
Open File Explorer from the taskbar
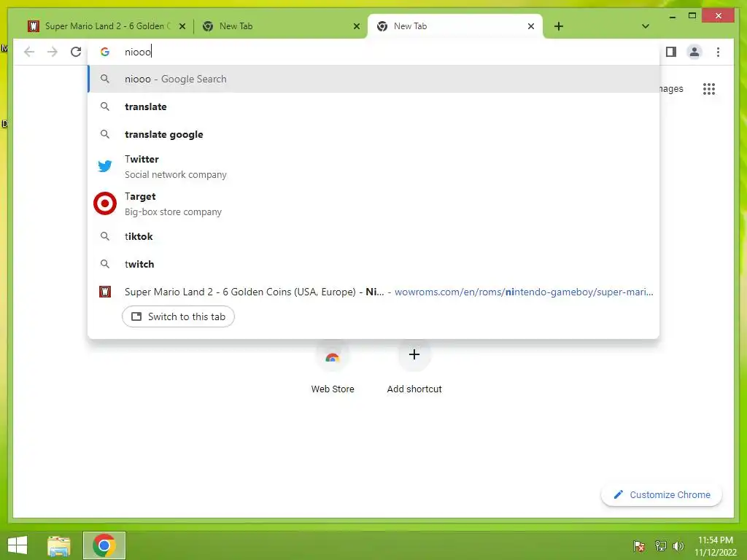pos(58,545)
